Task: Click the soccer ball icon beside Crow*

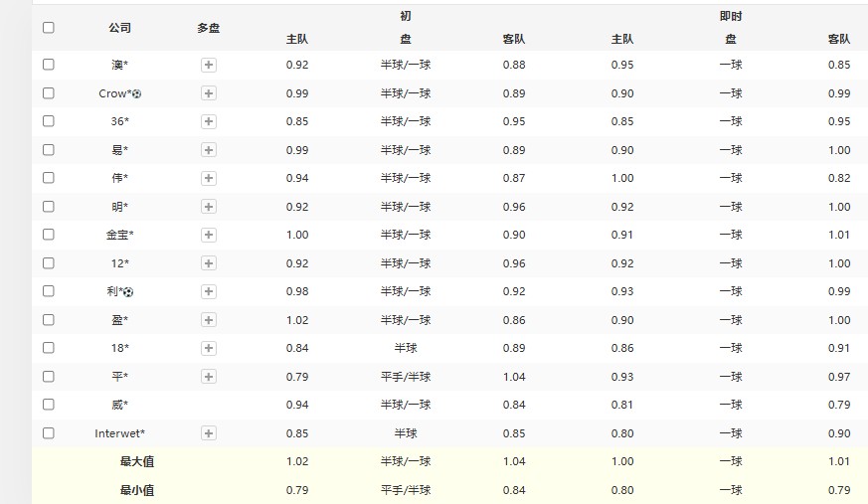Action: pyautogui.click(x=137, y=93)
